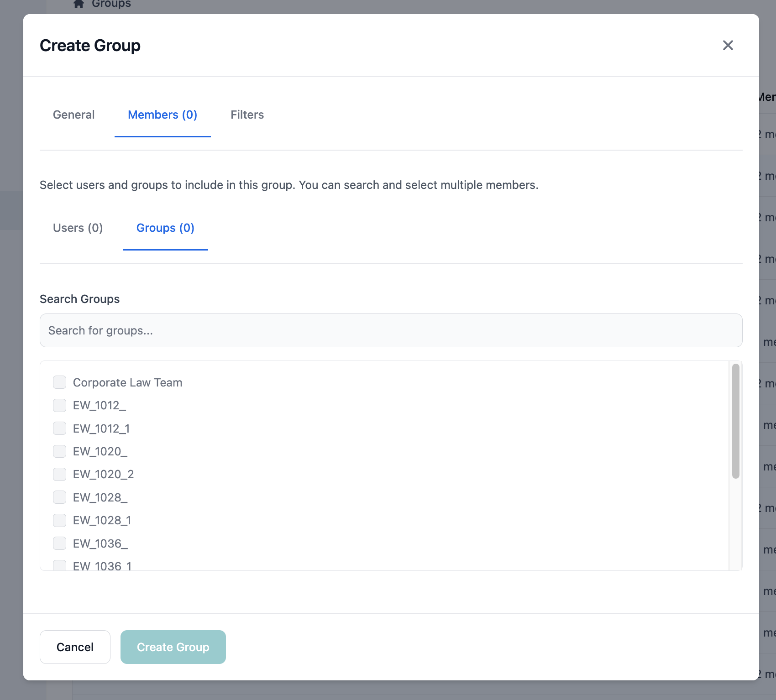
Task: Check the EW_1020_ group
Action: point(59,451)
